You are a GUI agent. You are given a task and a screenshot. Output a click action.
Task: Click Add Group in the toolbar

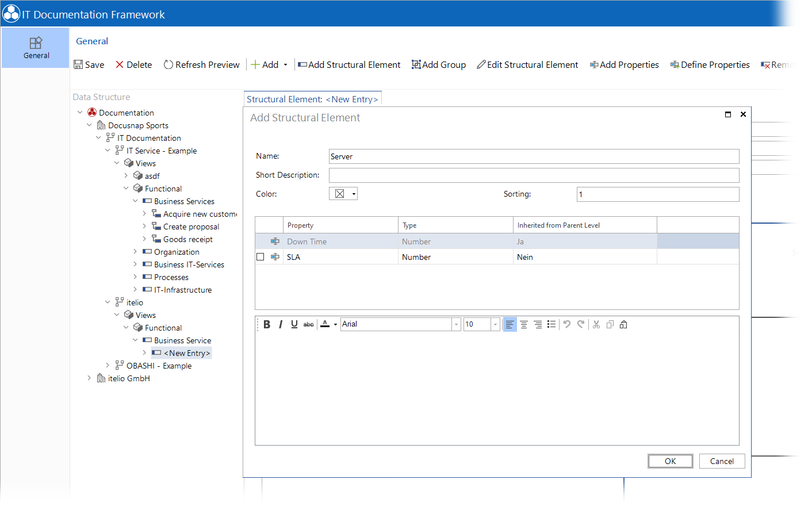[x=438, y=64]
